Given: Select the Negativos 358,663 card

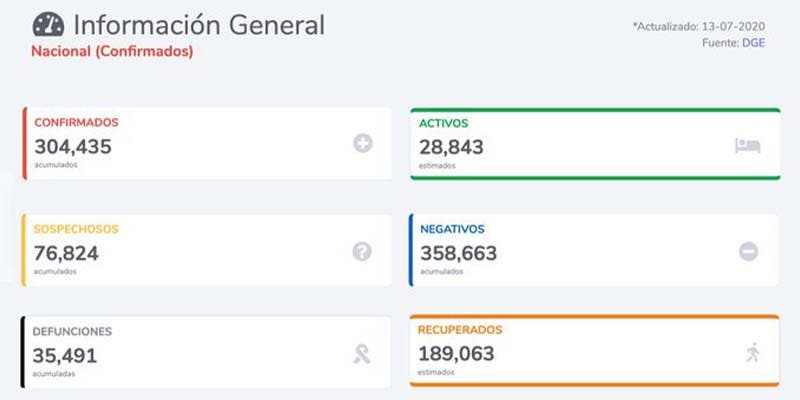Looking at the screenshot, I should (594, 250).
